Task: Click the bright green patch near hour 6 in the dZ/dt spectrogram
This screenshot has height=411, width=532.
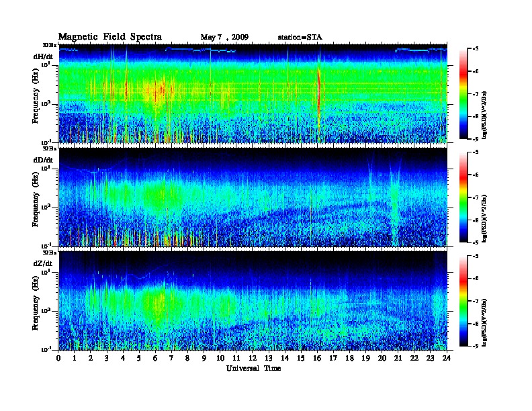Action: click(157, 305)
